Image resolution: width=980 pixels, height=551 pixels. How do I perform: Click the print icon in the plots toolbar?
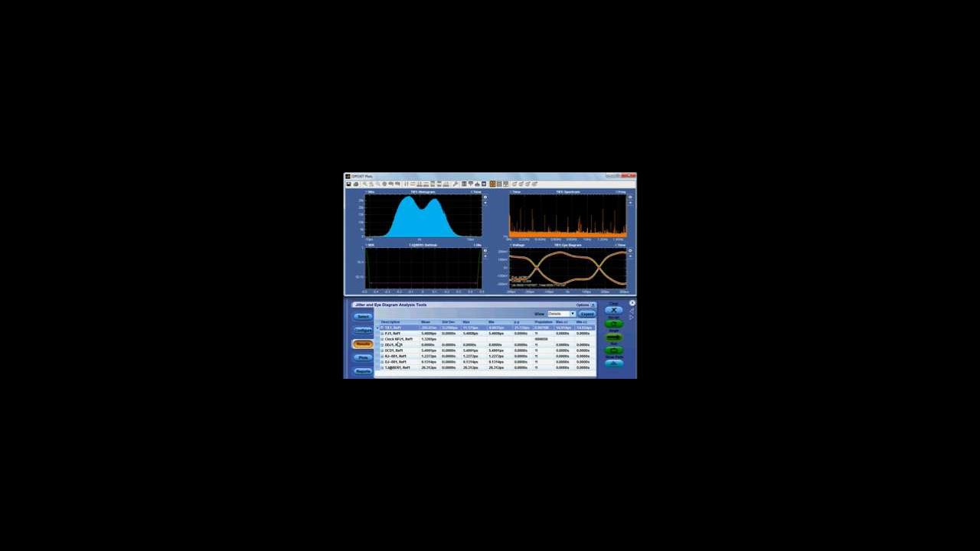[356, 184]
